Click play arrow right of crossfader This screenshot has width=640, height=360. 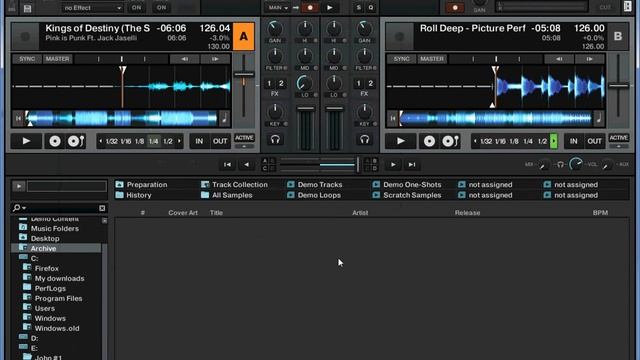[x=393, y=164]
